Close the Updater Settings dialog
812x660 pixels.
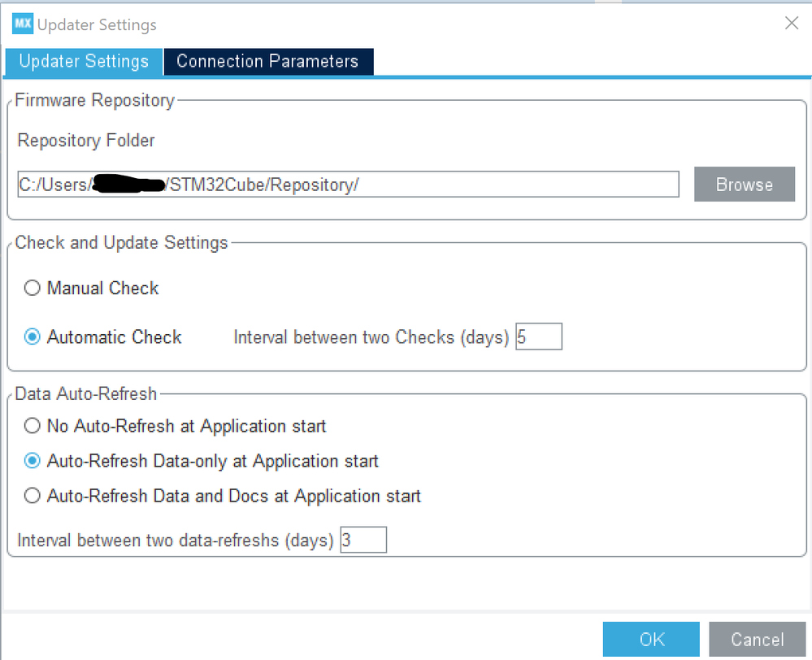tap(791, 24)
